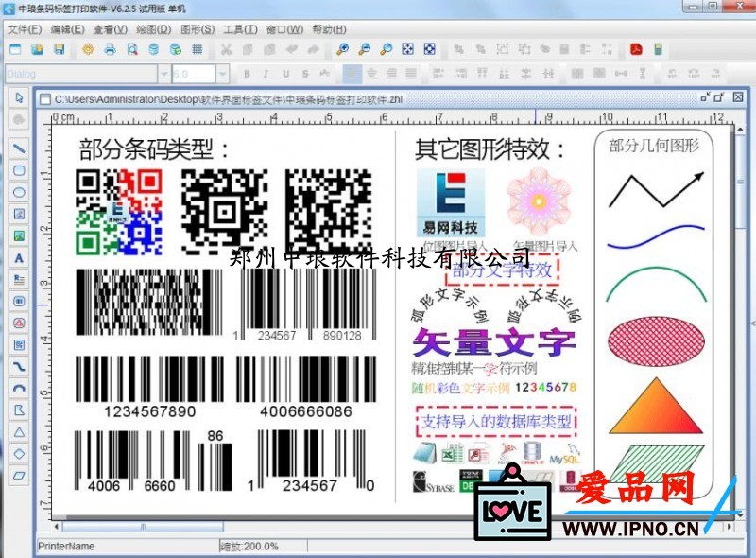Viewport: 756px width, 558px height.
Task: Toggle italic formatting
Action: point(266,74)
